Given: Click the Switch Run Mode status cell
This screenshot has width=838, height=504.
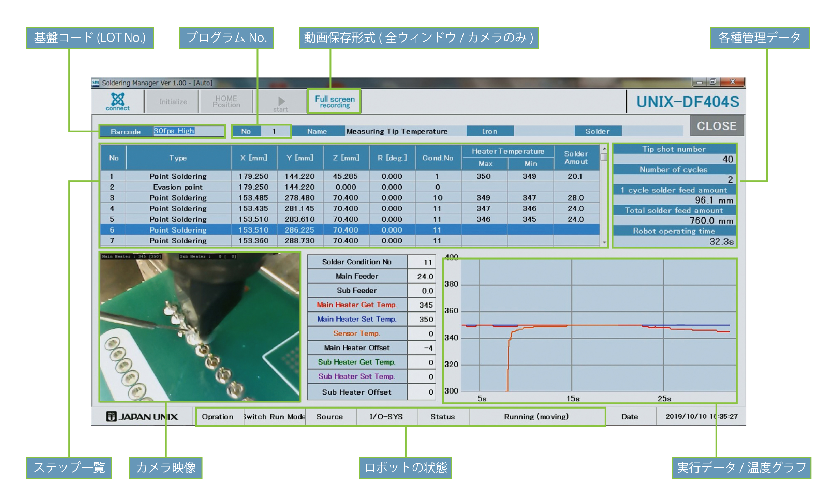Looking at the screenshot, I should pyautogui.click(x=275, y=417).
